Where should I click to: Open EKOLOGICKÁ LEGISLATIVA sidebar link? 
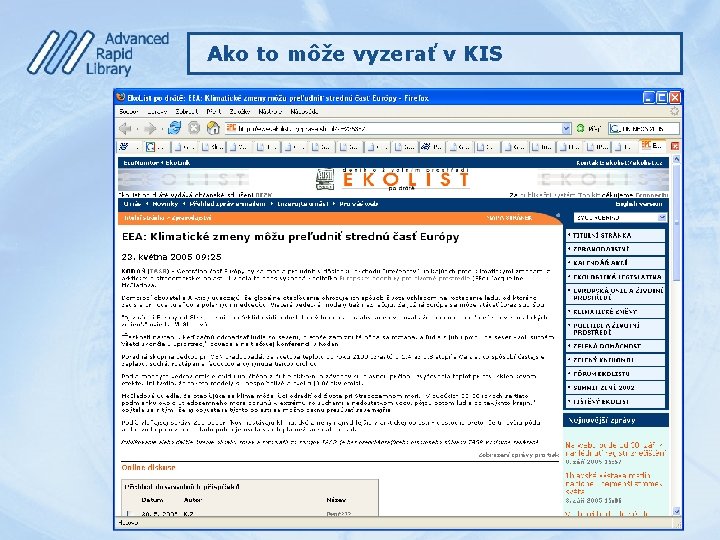point(615,277)
